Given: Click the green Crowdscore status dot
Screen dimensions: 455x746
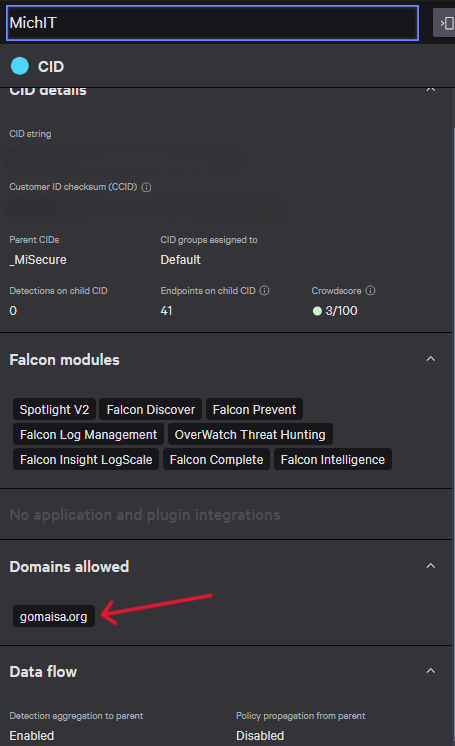Looking at the screenshot, I should point(317,311).
